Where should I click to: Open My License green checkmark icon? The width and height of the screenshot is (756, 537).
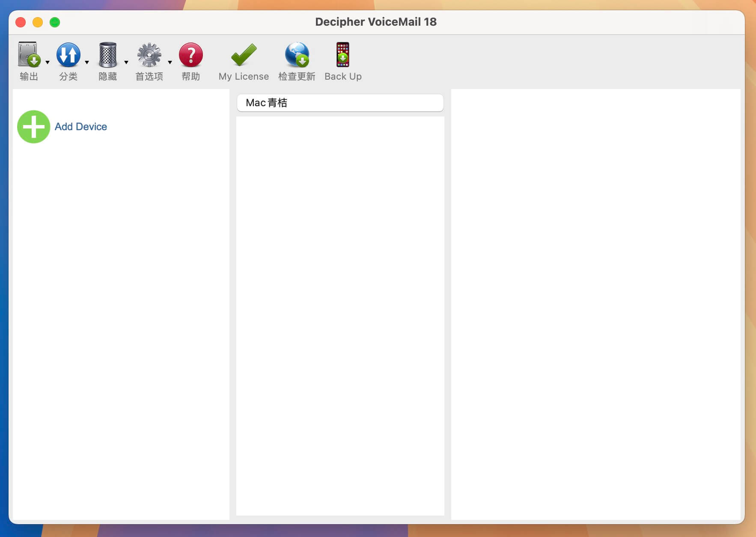pos(244,55)
